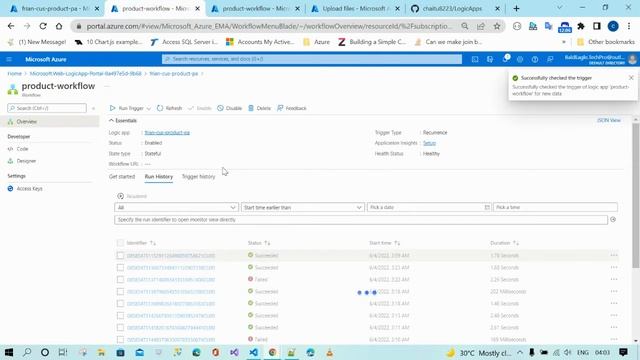
Task: Go to the Home breadcrumb
Action: coord(14,73)
